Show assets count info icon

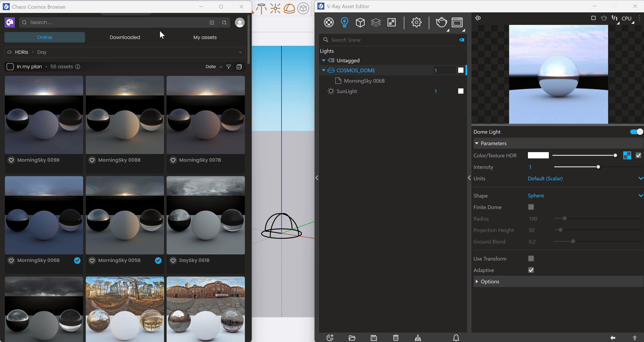[78, 67]
